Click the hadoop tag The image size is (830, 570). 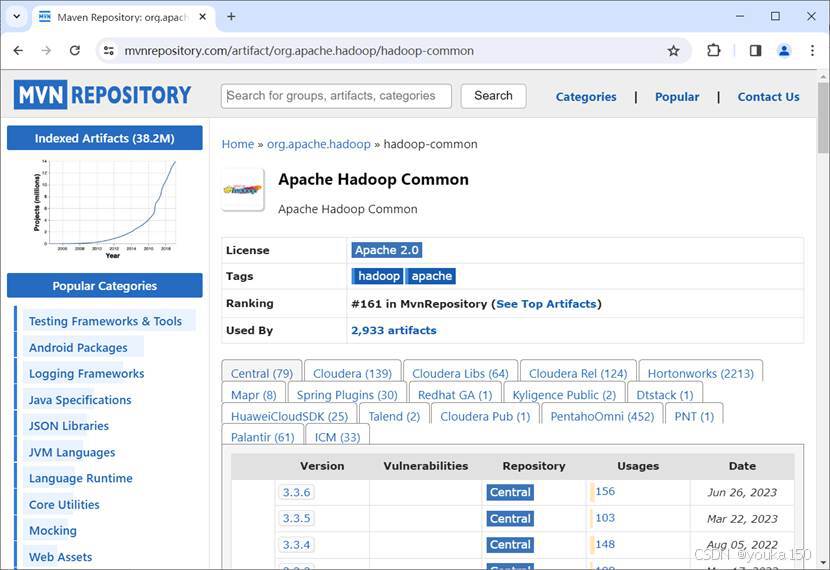(x=378, y=276)
